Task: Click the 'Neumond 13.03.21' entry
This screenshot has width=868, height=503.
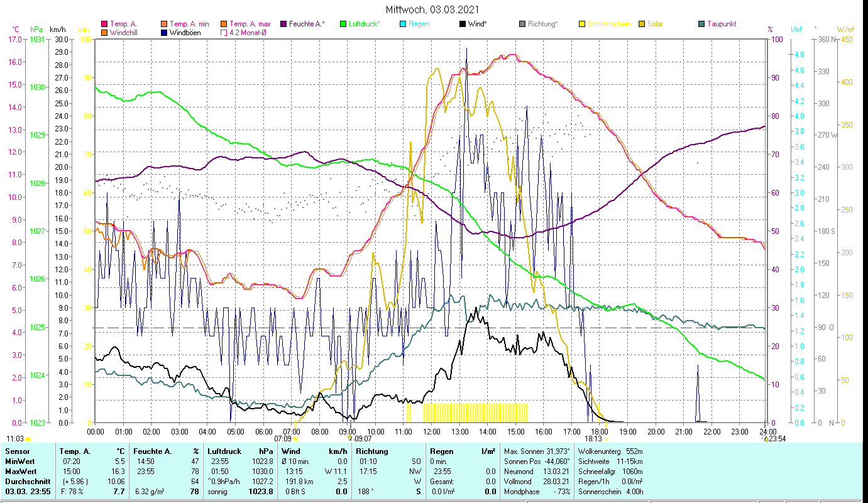Action: tap(537, 471)
